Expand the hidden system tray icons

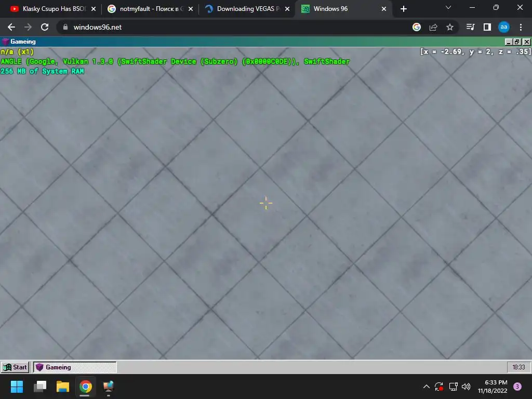[427, 387]
